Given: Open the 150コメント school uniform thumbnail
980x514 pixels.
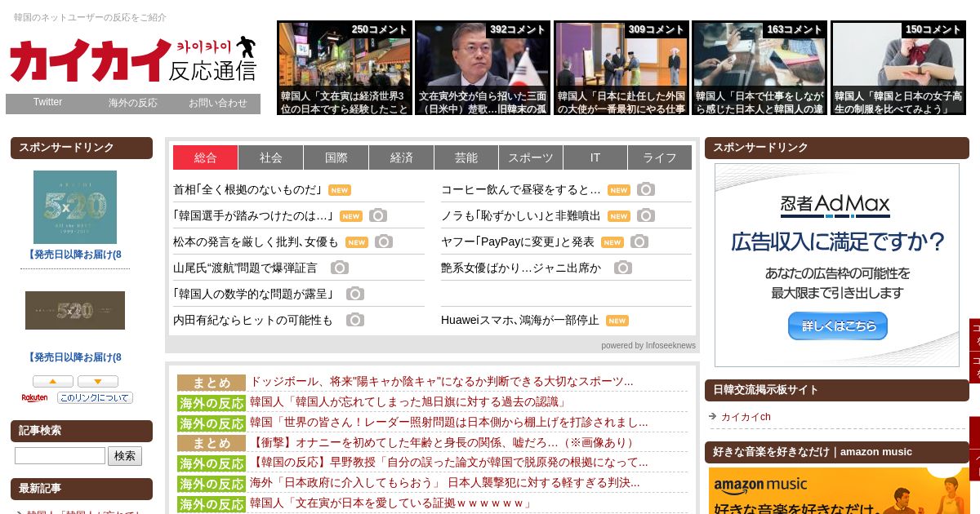Looking at the screenshot, I should (x=898, y=68).
